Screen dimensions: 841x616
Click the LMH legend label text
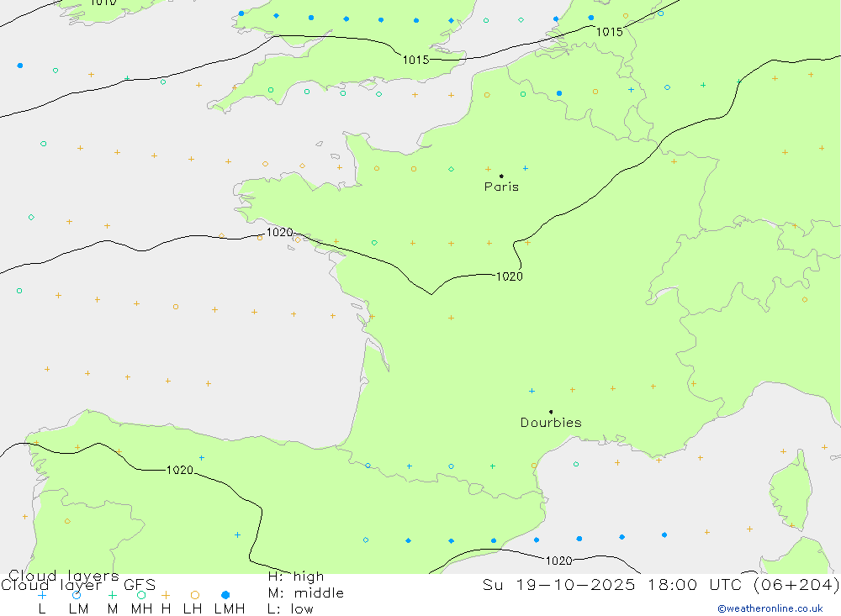[230, 609]
